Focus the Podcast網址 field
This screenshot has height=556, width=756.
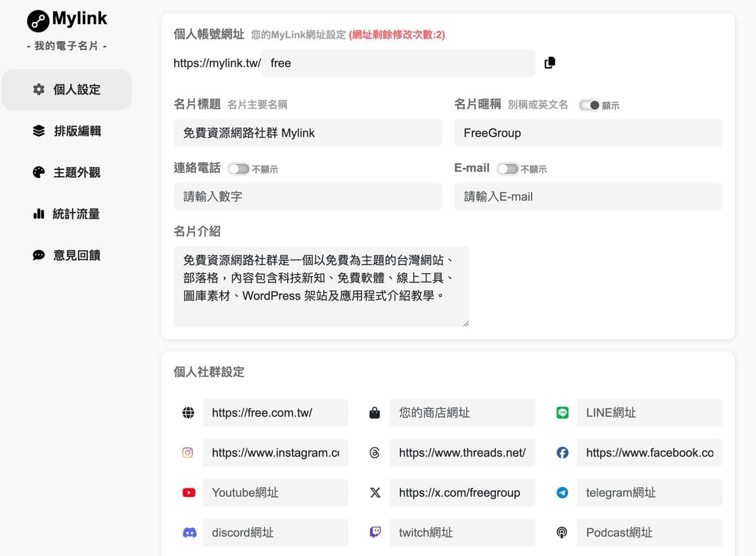(650, 532)
